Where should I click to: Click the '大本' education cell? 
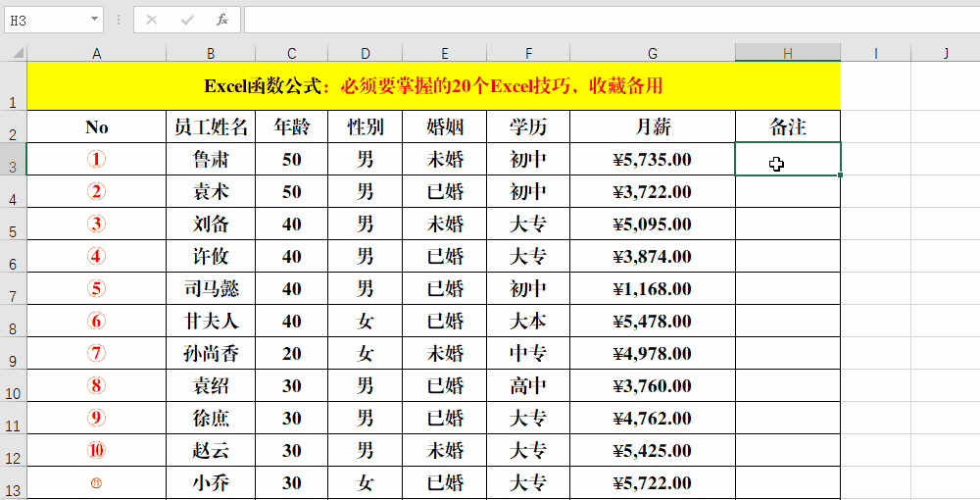[528, 321]
